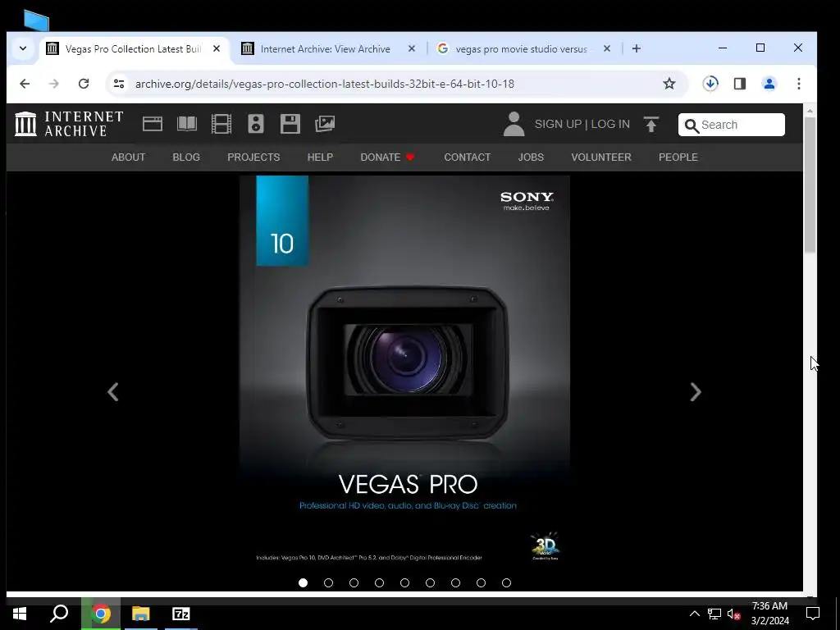Open Windows Start menu
The image size is (840, 630).
(20, 614)
